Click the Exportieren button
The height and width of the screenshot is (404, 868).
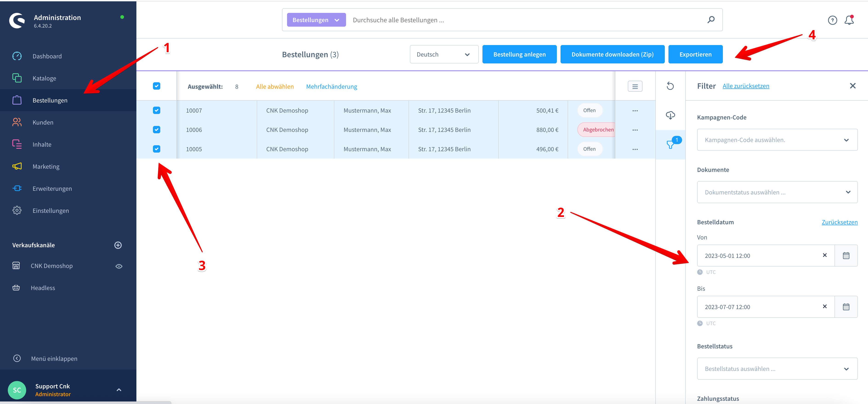point(695,54)
